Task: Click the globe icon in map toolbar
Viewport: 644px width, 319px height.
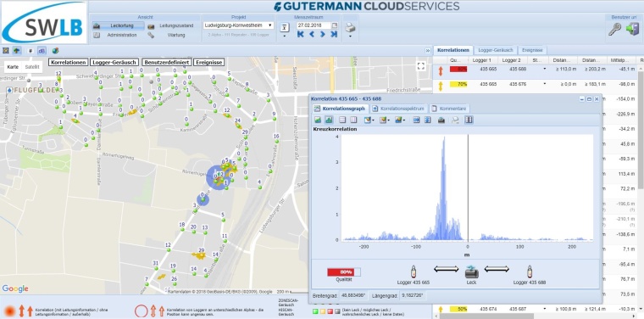Action: pos(55,51)
